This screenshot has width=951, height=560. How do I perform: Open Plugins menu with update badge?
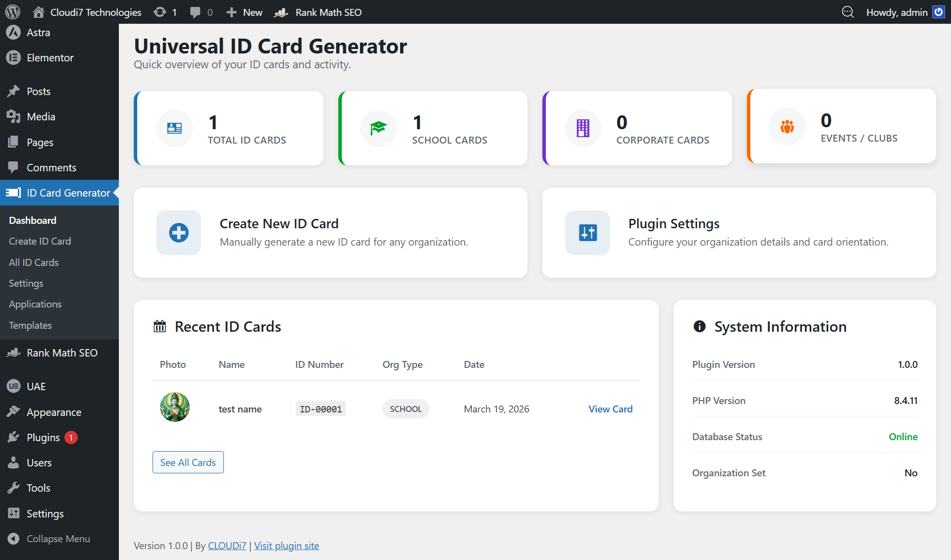(44, 437)
